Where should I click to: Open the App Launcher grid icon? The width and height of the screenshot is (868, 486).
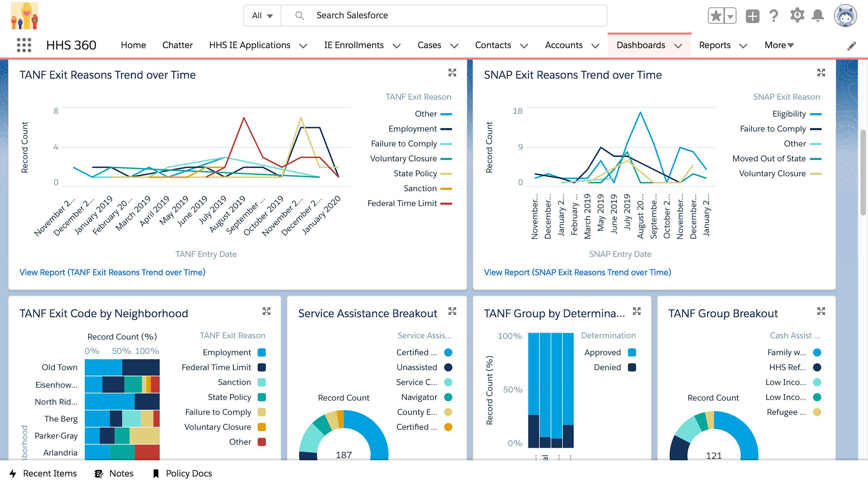pos(24,45)
